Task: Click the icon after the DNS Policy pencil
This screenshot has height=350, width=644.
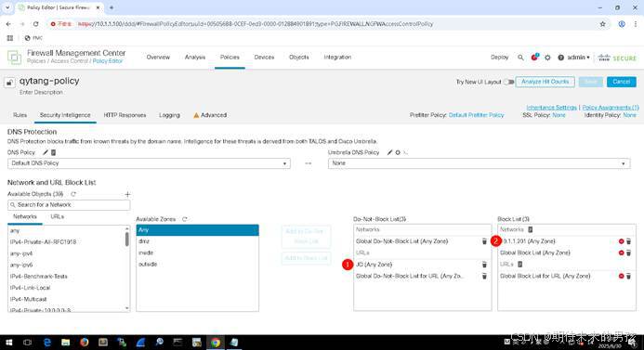Action: coord(53,152)
